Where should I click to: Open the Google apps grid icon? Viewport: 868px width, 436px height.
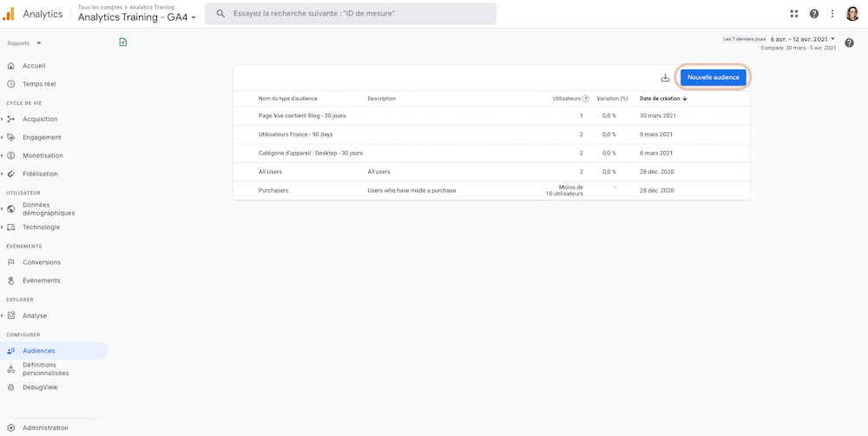tap(794, 14)
